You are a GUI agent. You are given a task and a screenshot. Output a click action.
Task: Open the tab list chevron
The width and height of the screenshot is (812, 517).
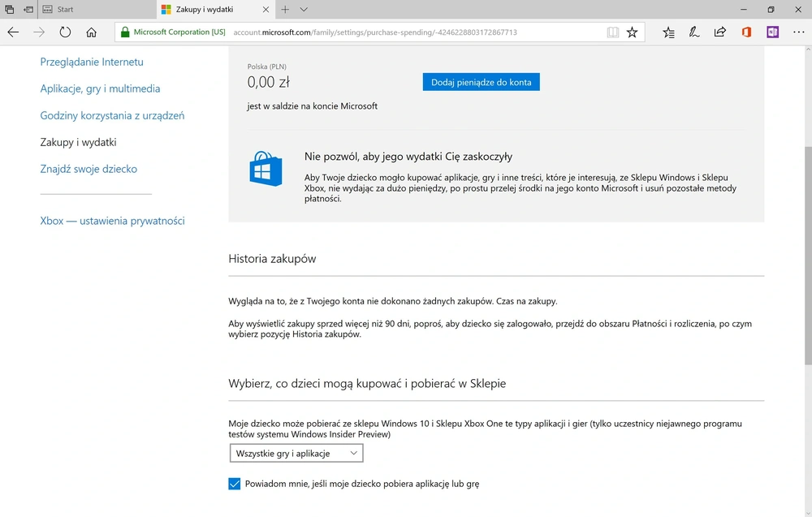tap(304, 9)
